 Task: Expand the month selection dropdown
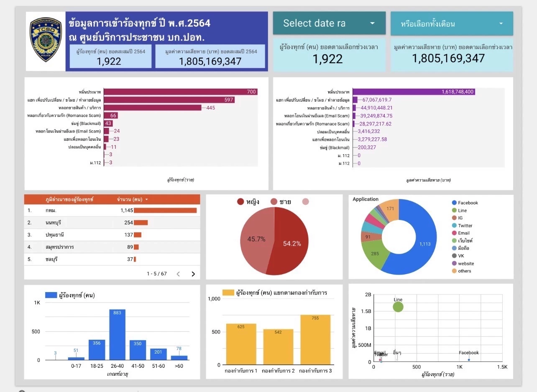pyautogui.click(x=451, y=24)
